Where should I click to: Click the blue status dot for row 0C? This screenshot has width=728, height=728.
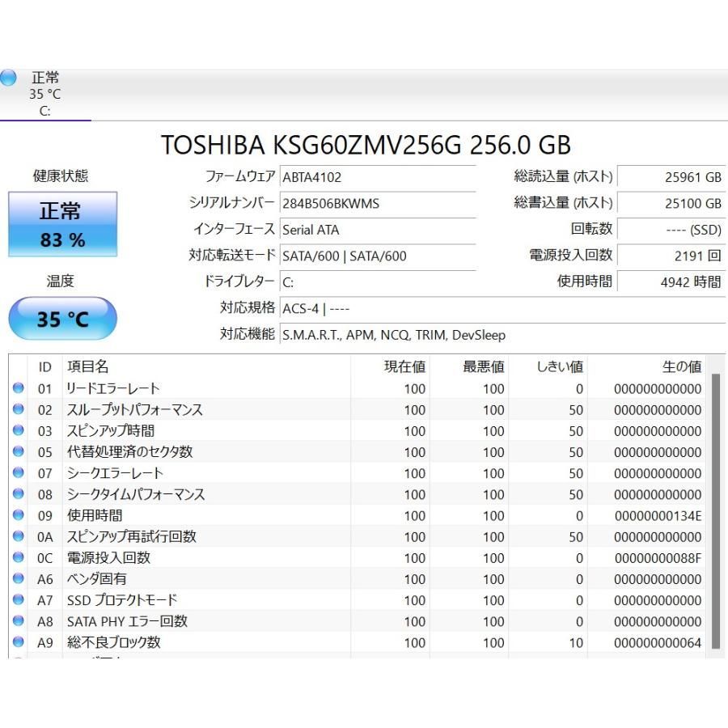(19, 557)
